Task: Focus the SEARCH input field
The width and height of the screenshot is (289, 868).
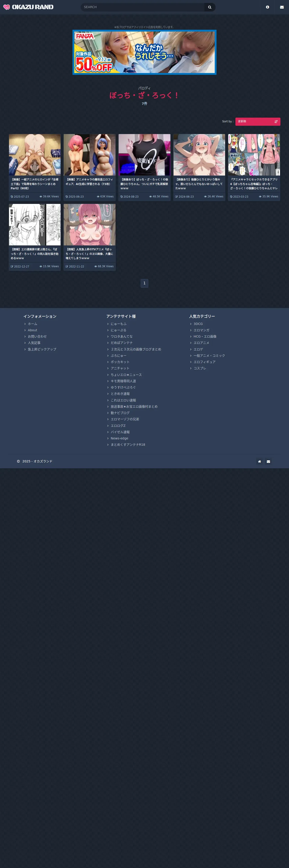Action: coord(142,7)
